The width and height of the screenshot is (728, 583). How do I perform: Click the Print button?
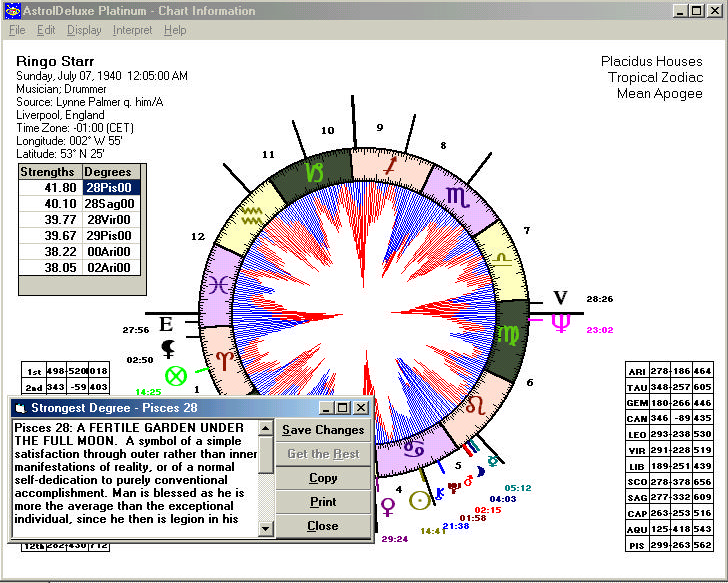click(323, 502)
